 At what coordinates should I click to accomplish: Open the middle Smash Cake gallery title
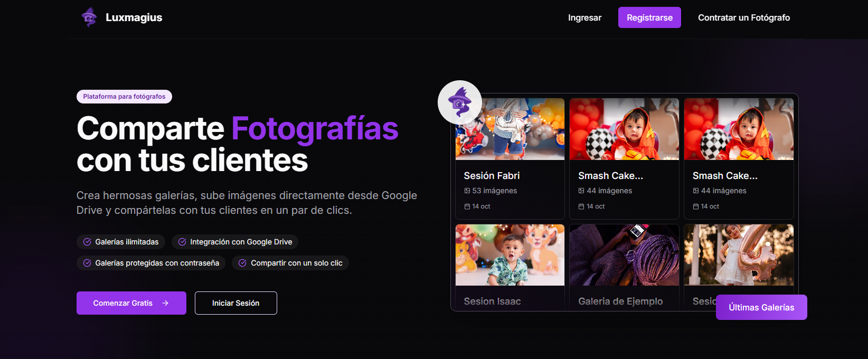tap(610, 176)
